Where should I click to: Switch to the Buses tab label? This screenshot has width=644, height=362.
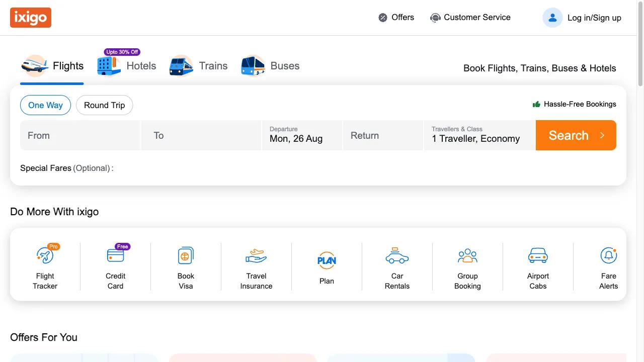point(285,66)
